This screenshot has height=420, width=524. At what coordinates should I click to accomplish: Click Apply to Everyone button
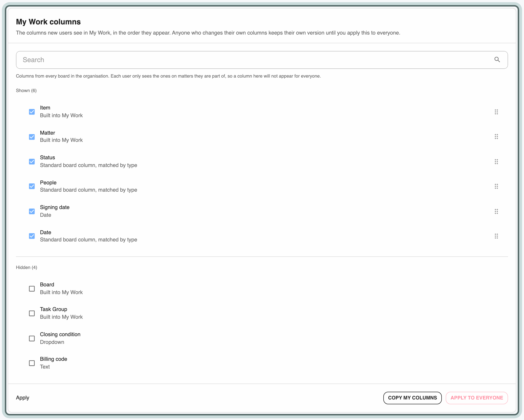pos(477,398)
